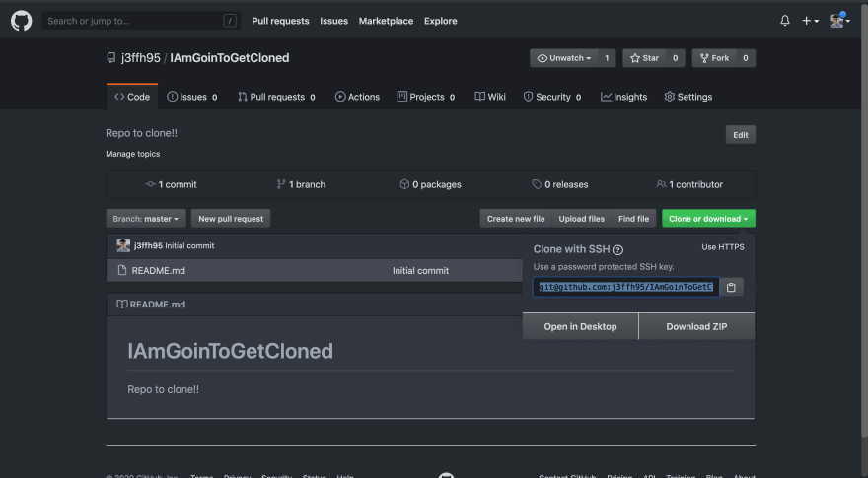
Task: Switch to the Projects tab
Action: coord(426,97)
